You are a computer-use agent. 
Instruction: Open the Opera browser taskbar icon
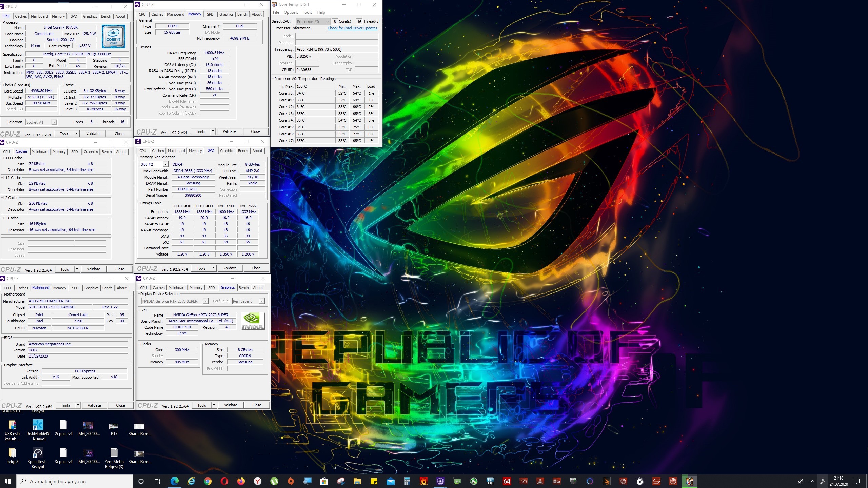(224, 481)
